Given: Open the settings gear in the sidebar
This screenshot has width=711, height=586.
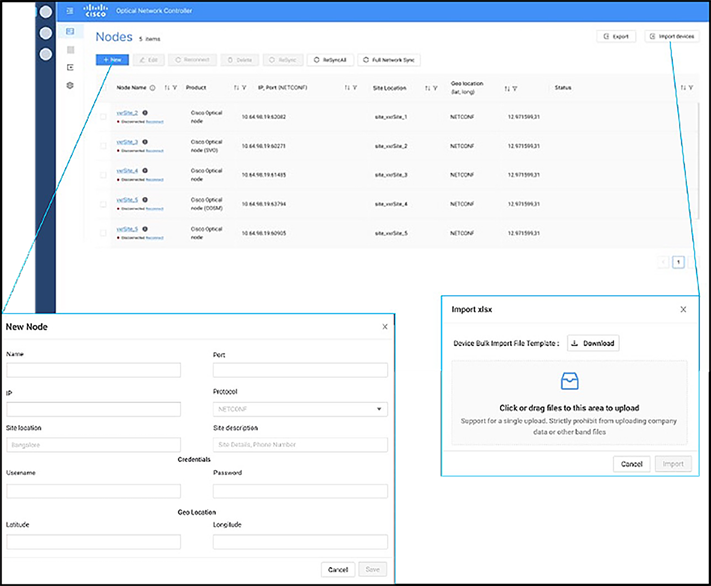Looking at the screenshot, I should 70,85.
